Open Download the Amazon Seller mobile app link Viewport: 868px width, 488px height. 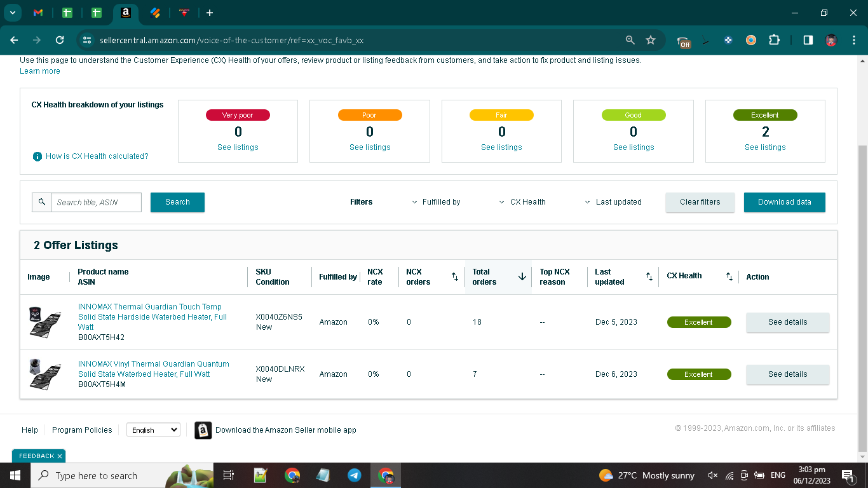[286, 430]
